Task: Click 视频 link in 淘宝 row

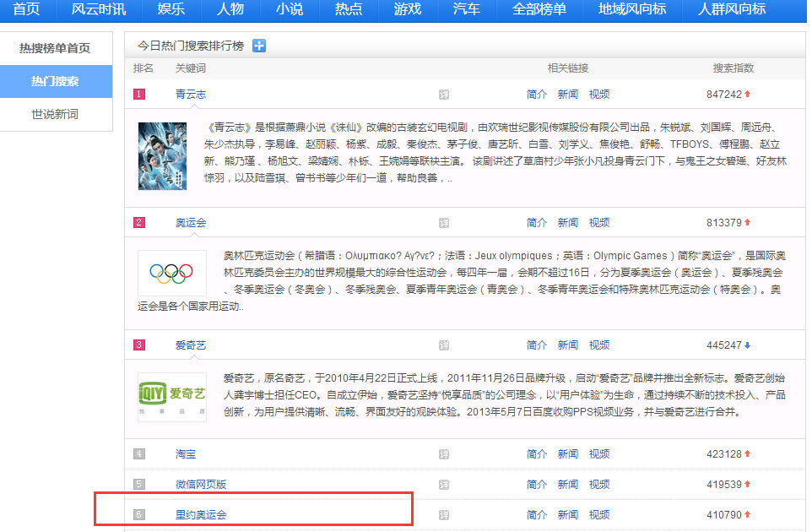Action: click(x=599, y=454)
